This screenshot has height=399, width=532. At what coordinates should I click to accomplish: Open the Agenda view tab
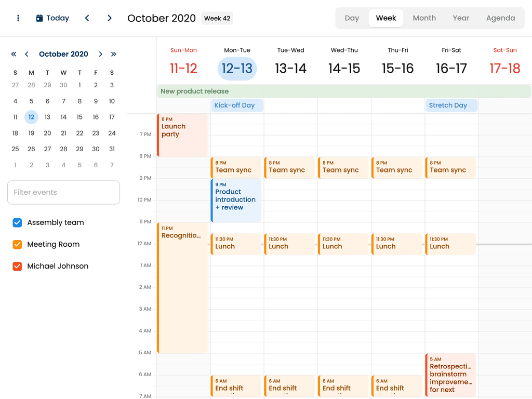[x=500, y=18]
